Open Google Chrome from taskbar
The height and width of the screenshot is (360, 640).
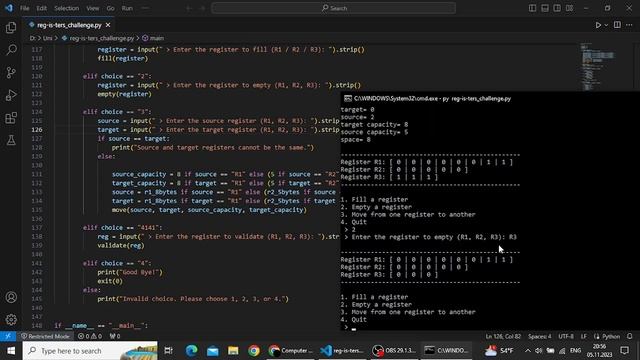pos(254,351)
